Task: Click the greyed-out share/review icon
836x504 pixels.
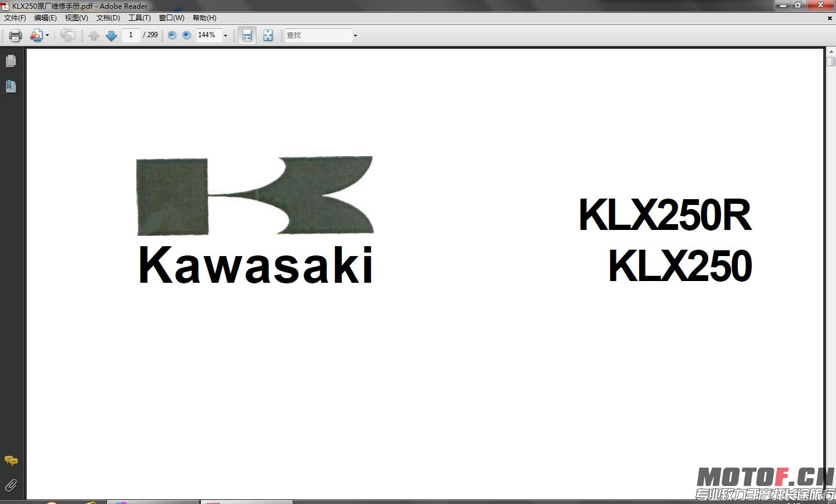Action: [68, 35]
